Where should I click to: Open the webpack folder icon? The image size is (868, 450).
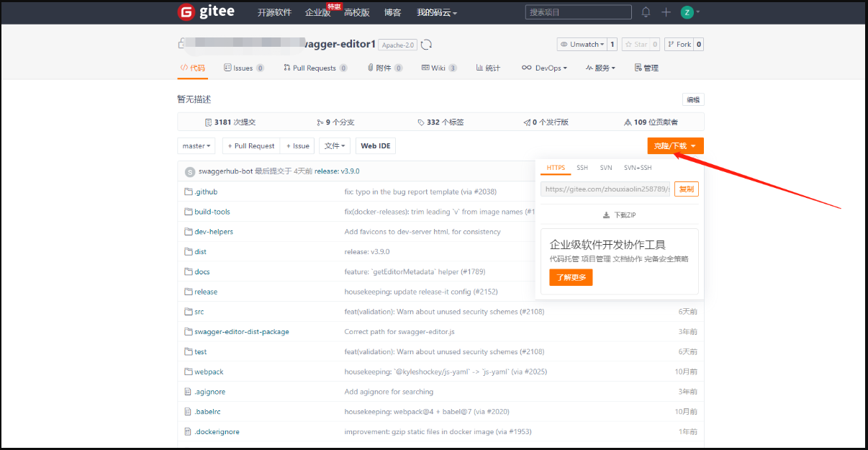coord(189,372)
